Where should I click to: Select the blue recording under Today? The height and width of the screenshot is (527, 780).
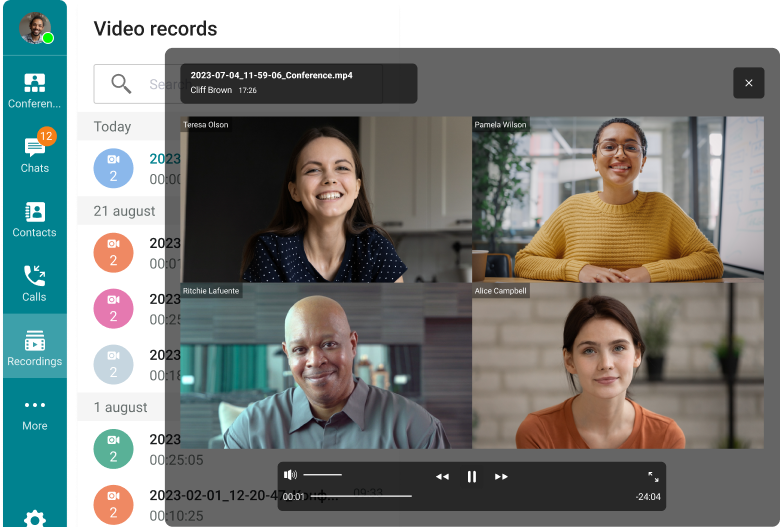113,168
